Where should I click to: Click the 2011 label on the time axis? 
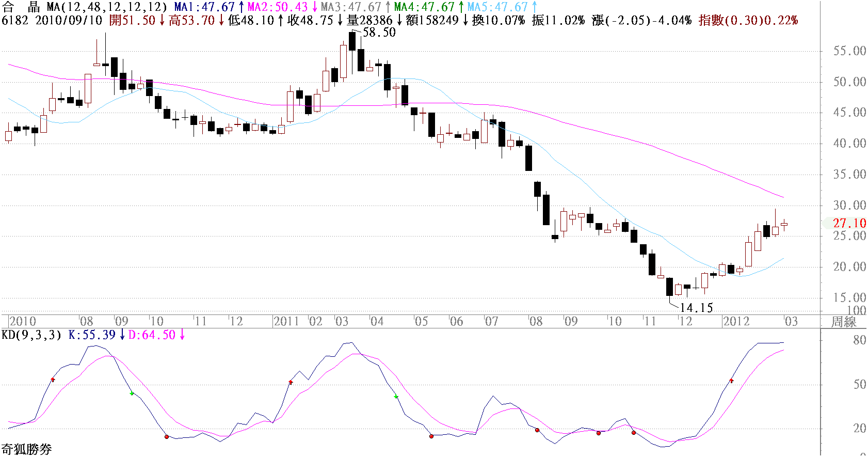pos(286,321)
